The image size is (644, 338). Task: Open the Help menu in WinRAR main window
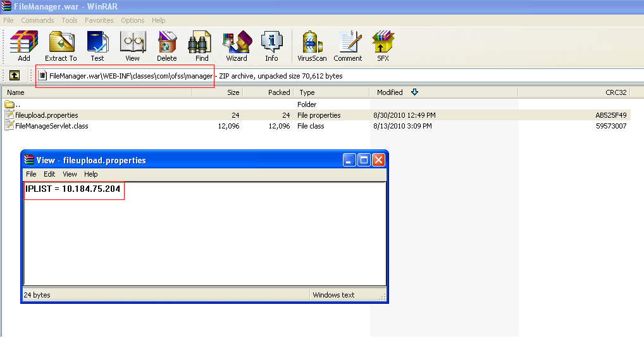click(x=159, y=20)
